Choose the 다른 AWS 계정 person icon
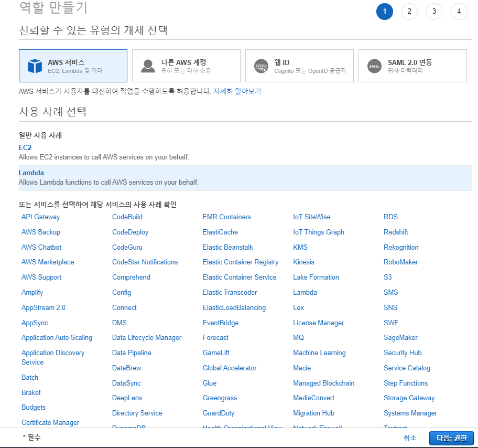The height and width of the screenshot is (448, 478). [148, 66]
